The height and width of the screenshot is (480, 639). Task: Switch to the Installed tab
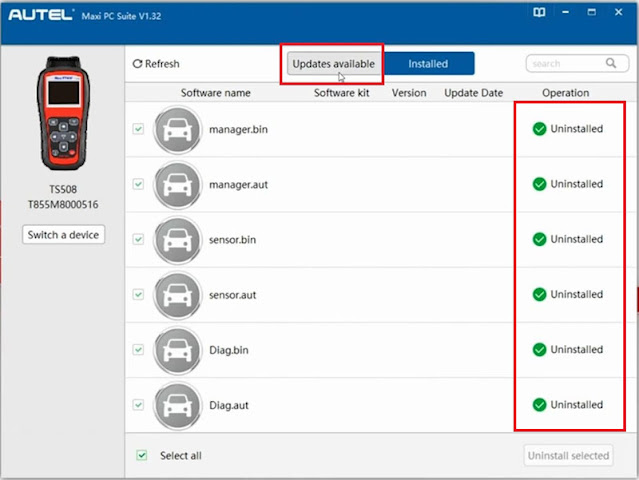click(x=428, y=64)
